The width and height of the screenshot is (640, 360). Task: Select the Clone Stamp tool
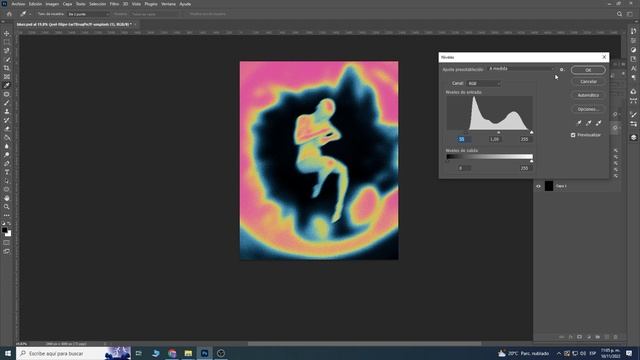tap(7, 111)
